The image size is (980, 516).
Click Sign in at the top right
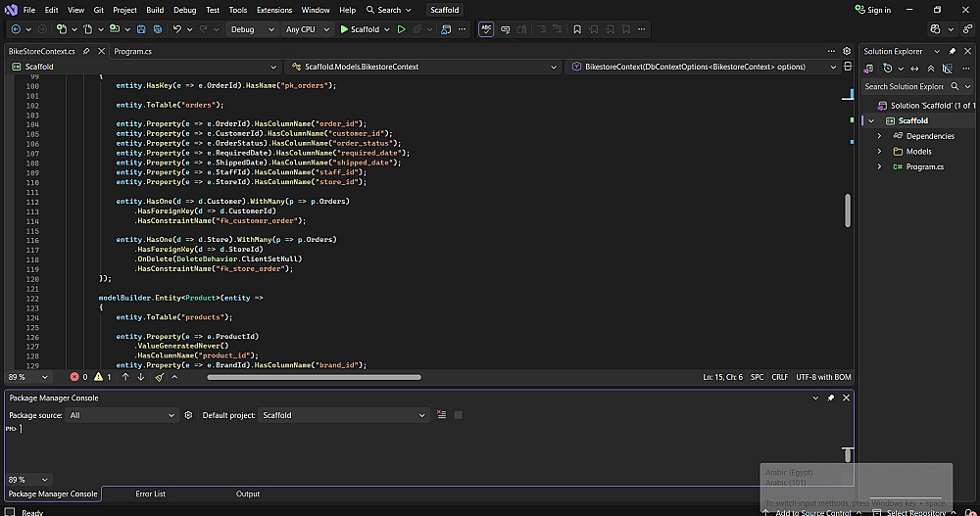point(872,10)
